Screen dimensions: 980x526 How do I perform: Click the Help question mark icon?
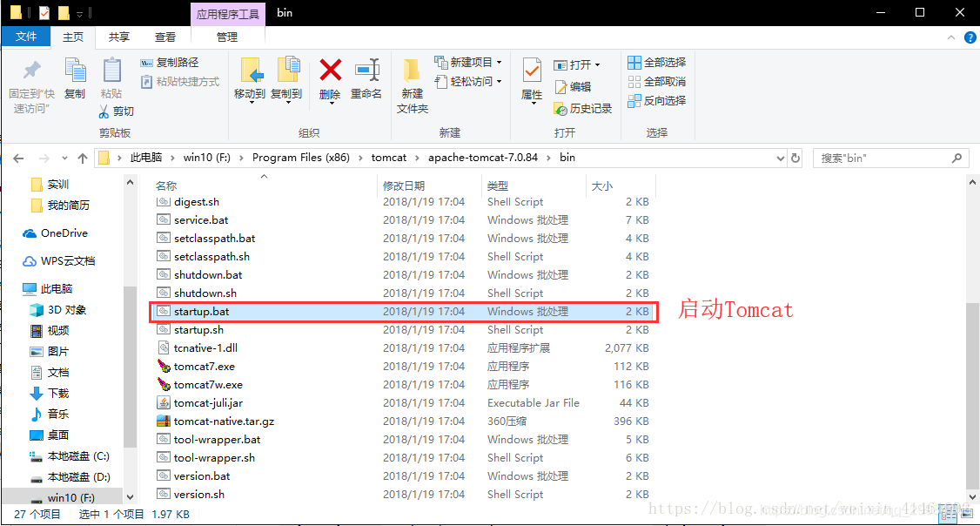970,37
